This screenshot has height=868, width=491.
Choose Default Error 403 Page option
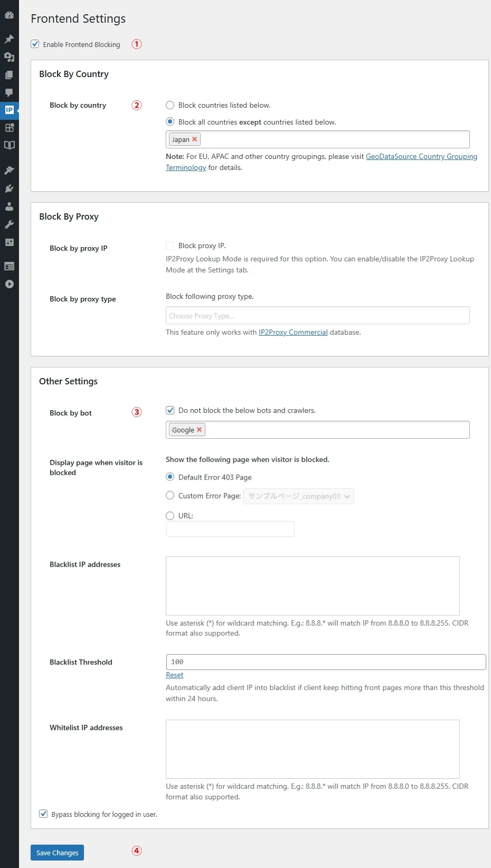coord(170,477)
